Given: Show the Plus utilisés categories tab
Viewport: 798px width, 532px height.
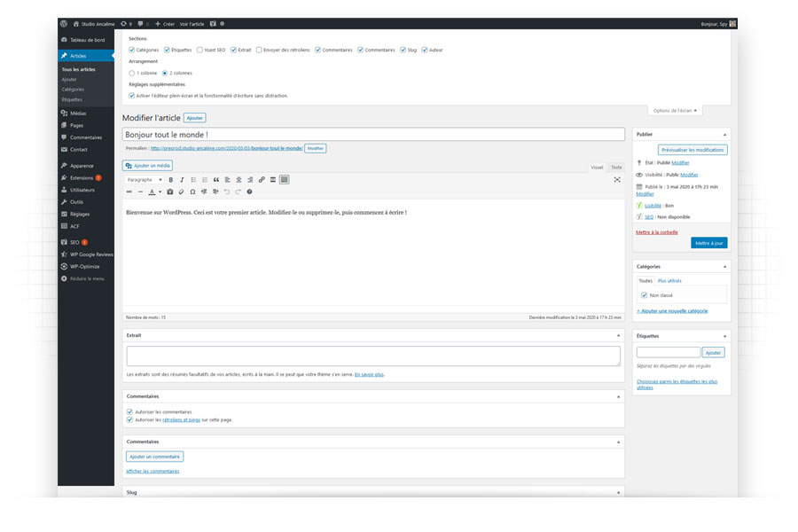Looking at the screenshot, I should pyautogui.click(x=669, y=281).
